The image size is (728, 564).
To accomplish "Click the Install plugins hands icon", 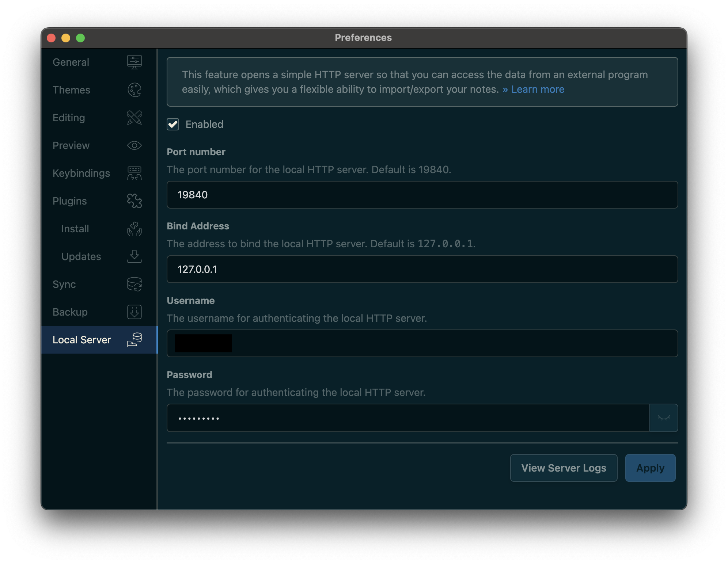I will coord(134,229).
